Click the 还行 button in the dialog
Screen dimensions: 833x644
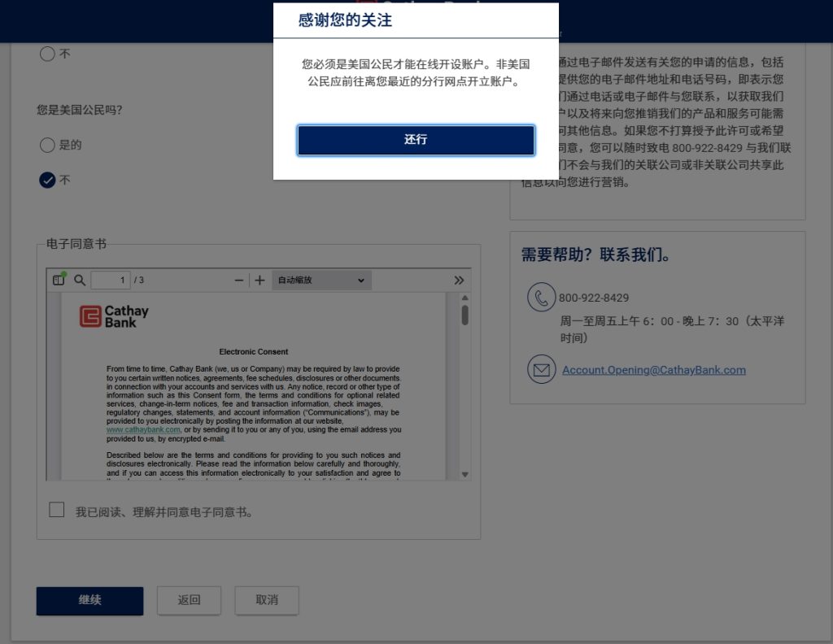[x=416, y=140]
